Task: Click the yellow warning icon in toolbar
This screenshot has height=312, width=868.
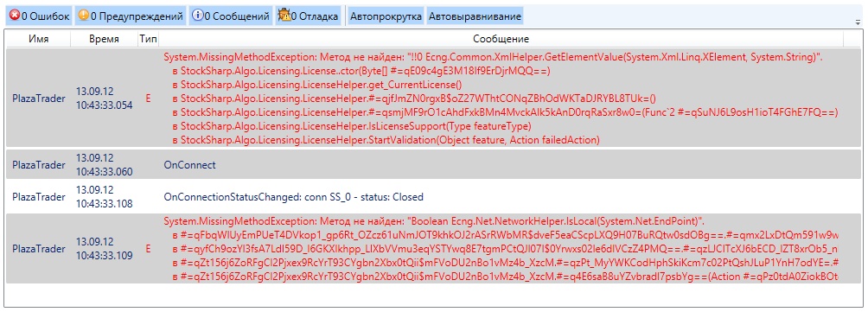Action: (84, 16)
